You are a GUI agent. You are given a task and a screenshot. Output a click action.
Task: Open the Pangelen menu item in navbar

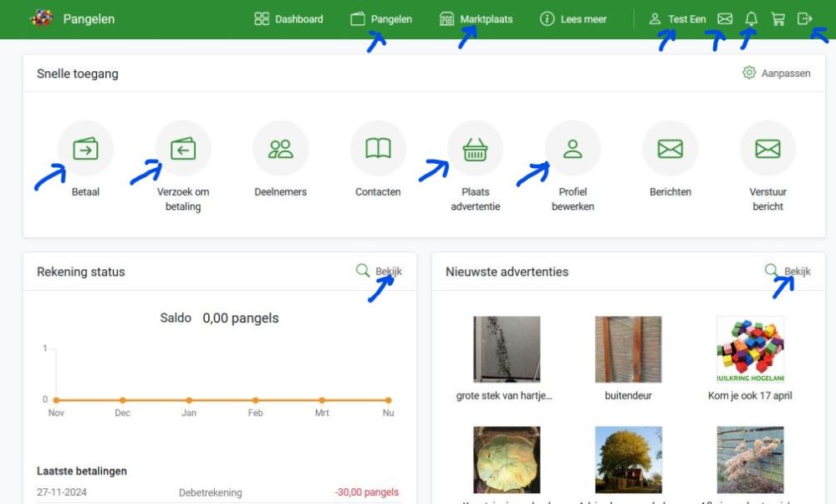(381, 19)
